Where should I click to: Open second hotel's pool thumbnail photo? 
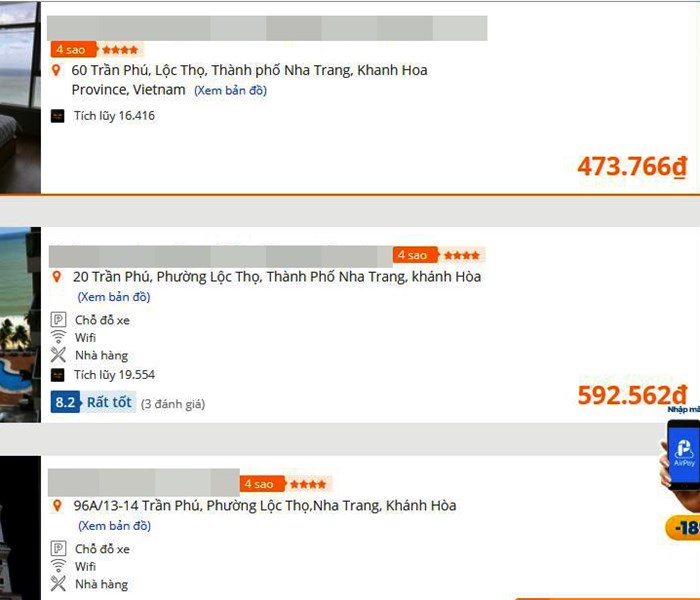coord(20,325)
